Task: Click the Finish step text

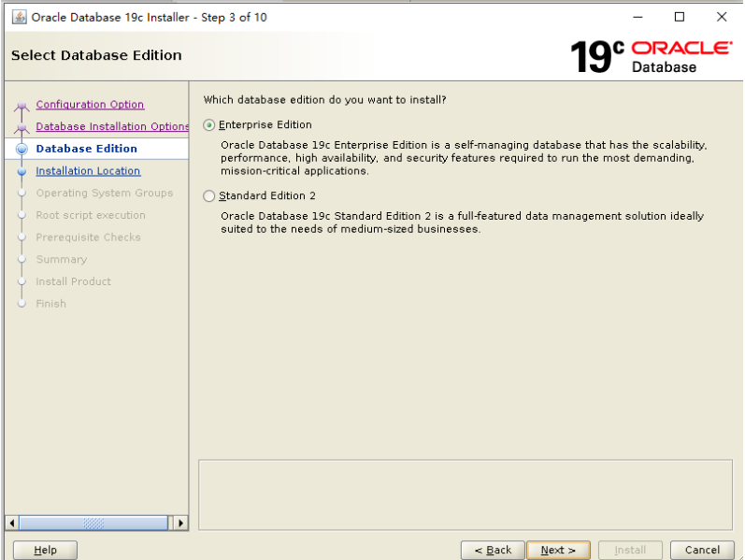Action: (50, 303)
